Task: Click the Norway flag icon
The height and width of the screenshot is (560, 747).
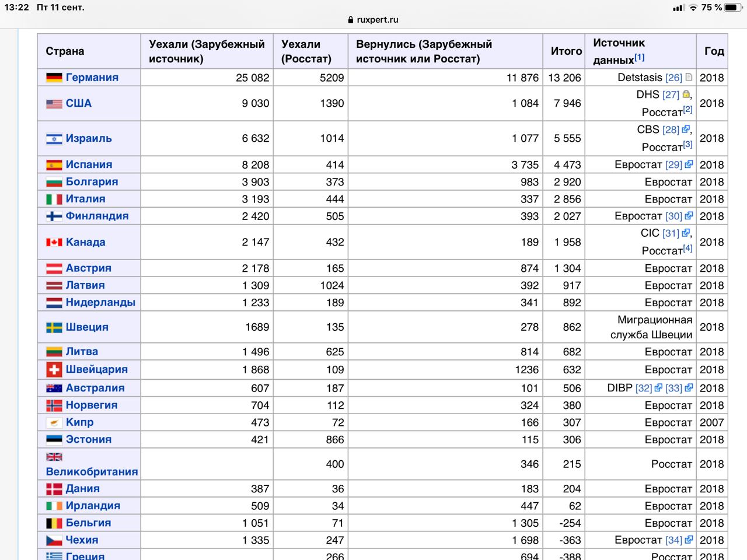Action: (x=54, y=405)
